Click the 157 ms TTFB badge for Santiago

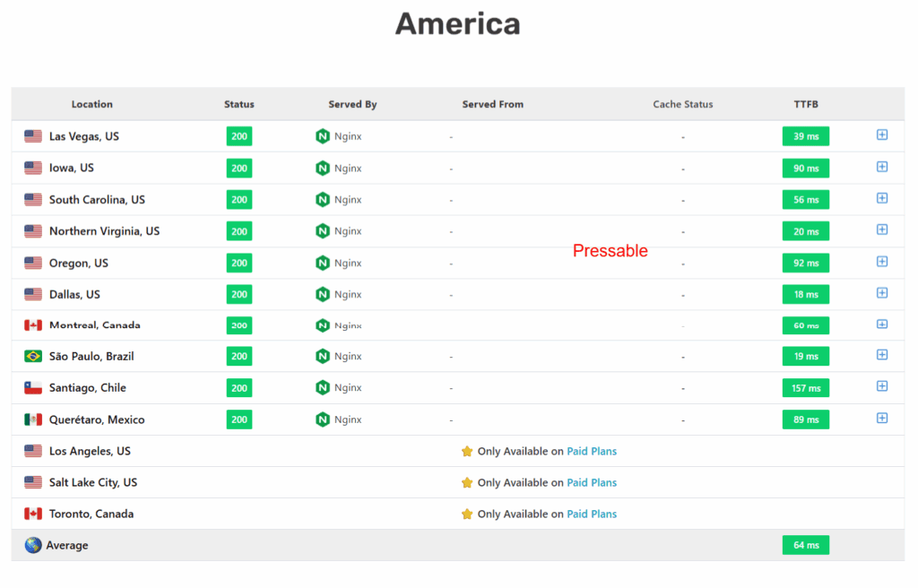tap(805, 387)
